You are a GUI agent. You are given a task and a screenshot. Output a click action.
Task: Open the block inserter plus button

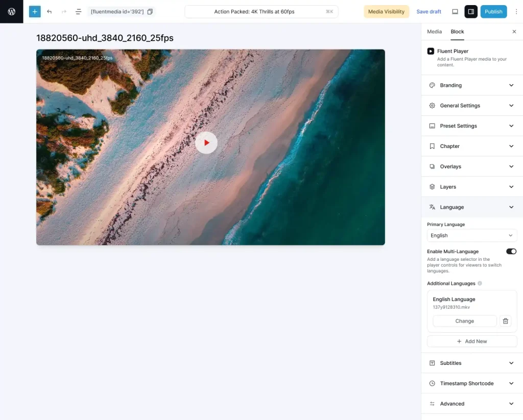click(35, 11)
